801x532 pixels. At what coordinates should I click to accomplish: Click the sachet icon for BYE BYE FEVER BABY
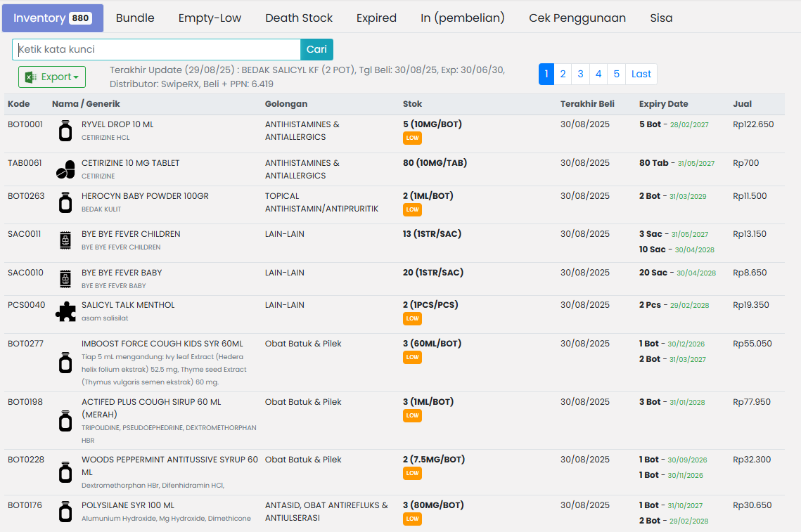coord(65,279)
